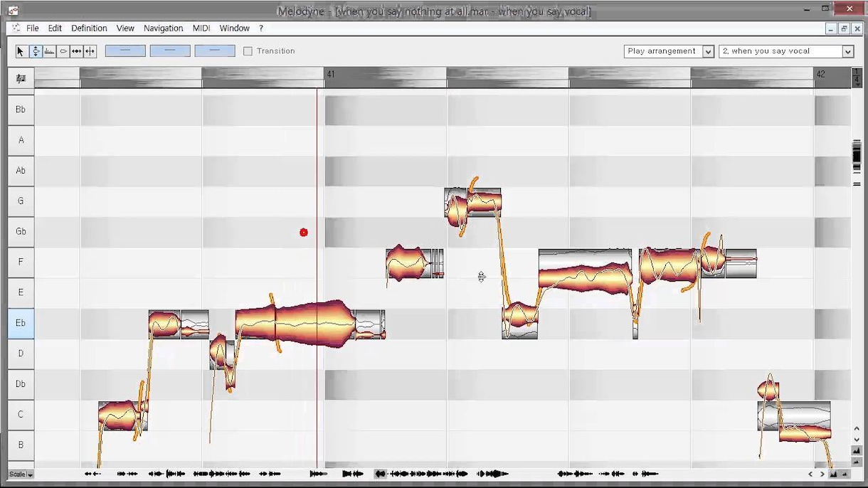868x488 pixels.
Task: Click the 1/4 time grid selector
Action: 857,78
